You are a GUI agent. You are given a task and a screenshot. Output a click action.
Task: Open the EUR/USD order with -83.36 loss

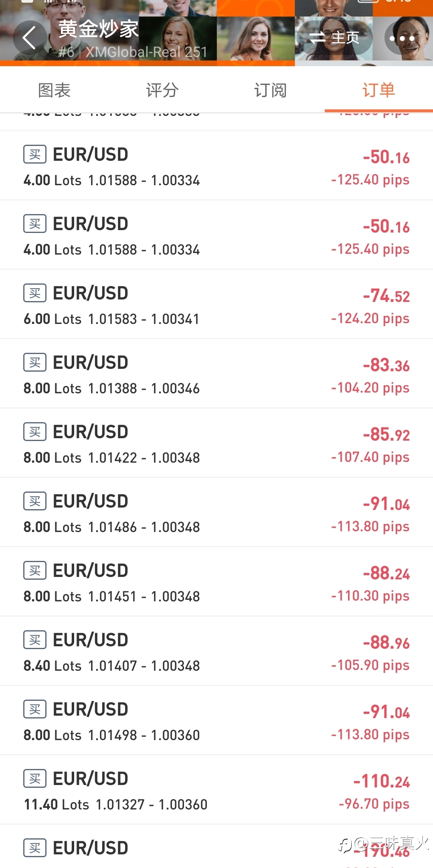(x=216, y=374)
